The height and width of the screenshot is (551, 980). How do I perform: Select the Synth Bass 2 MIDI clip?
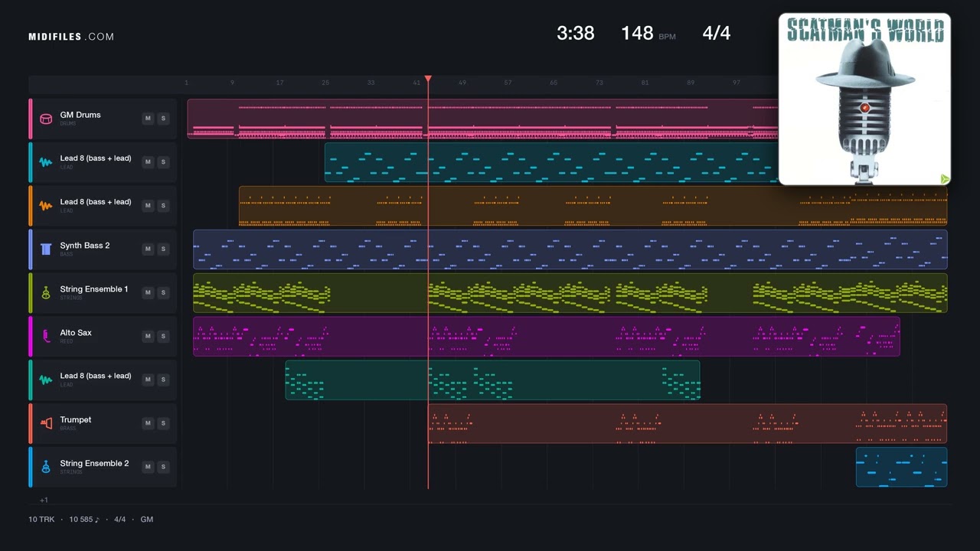point(570,249)
